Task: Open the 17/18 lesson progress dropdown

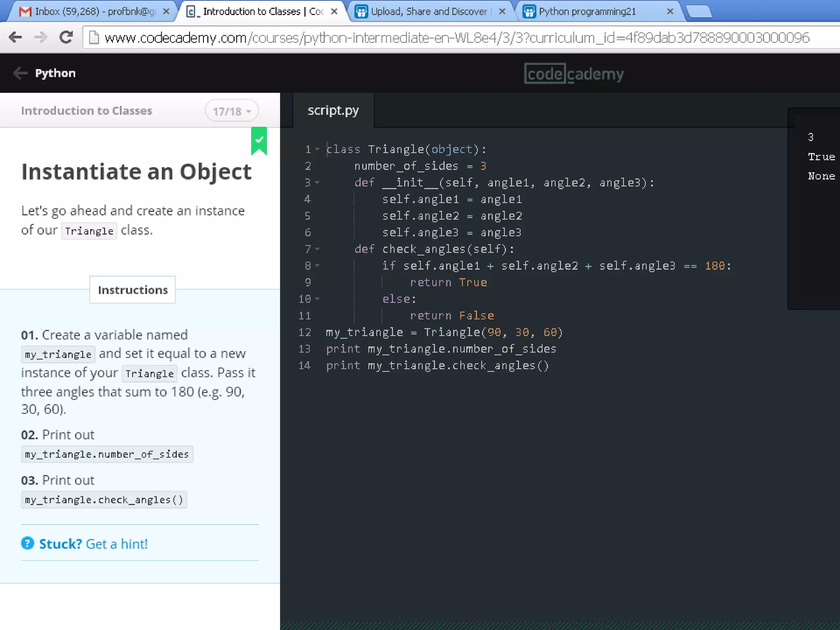Action: point(232,111)
